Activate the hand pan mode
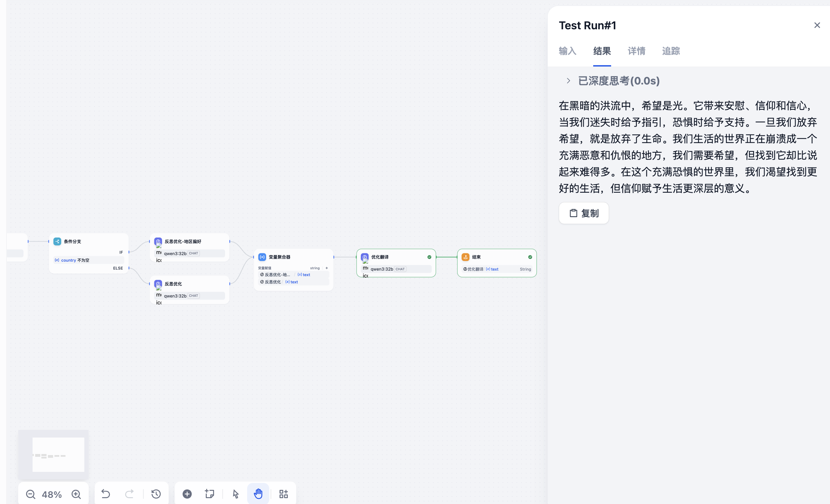This screenshot has width=830, height=504. tap(258, 494)
